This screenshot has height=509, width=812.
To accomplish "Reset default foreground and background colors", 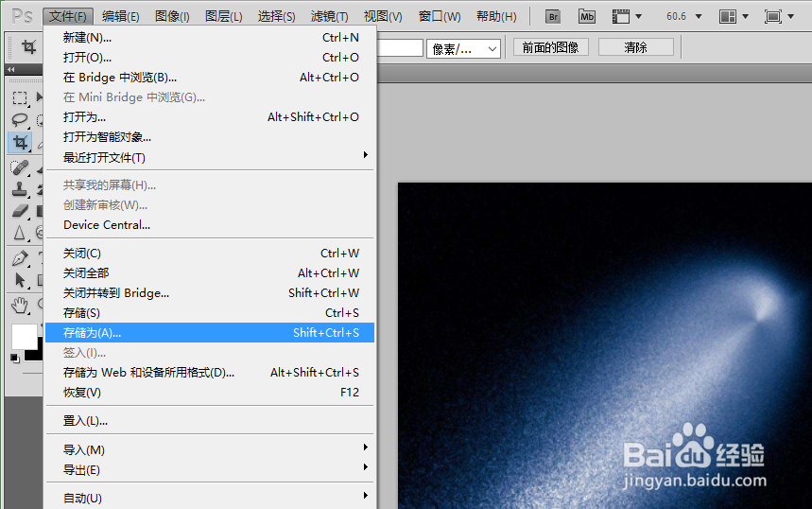I will coord(15,358).
